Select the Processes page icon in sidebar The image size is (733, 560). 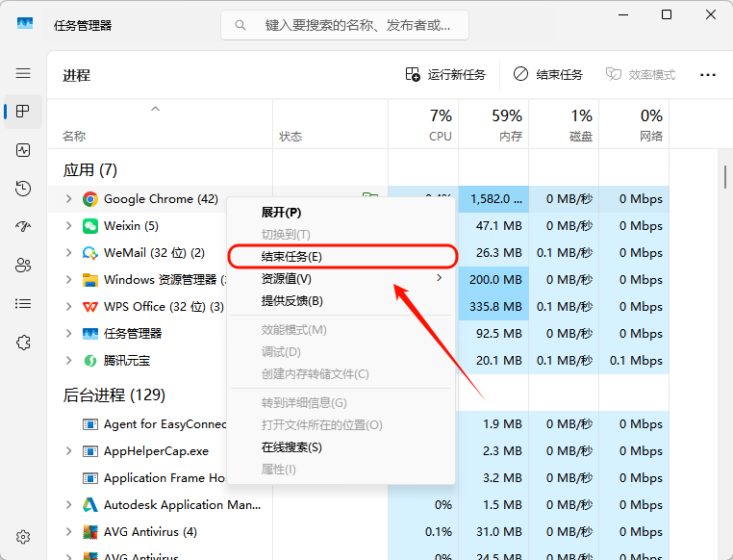pyautogui.click(x=23, y=112)
